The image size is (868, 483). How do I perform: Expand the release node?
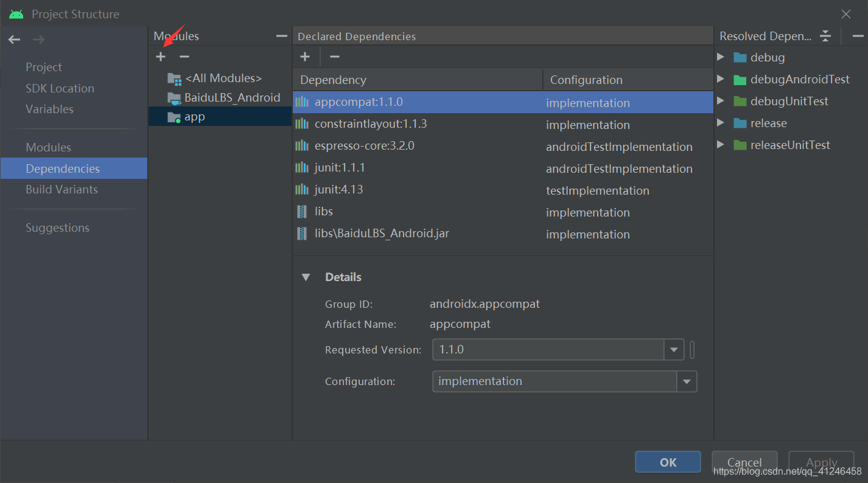(721, 123)
